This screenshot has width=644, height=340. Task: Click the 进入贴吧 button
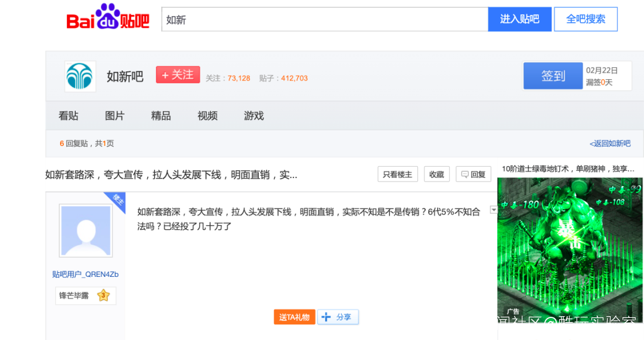pos(519,19)
